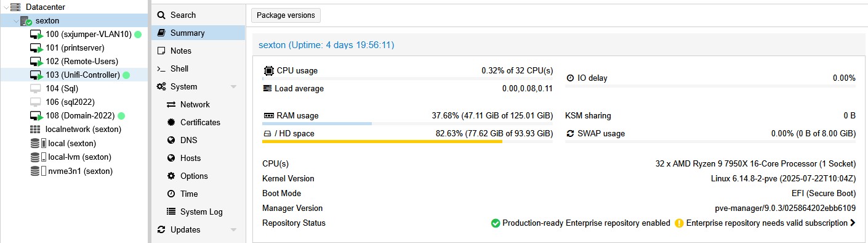
Task: Click the green check repository status icon
Action: point(495,223)
